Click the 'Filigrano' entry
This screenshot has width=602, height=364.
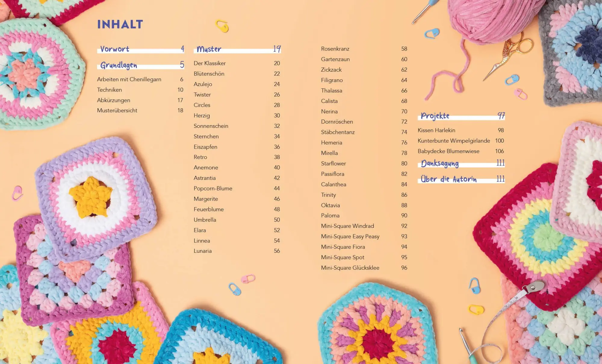pyautogui.click(x=332, y=80)
